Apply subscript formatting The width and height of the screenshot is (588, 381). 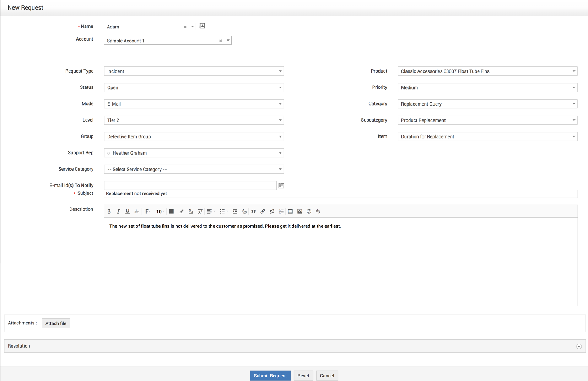tap(191, 211)
